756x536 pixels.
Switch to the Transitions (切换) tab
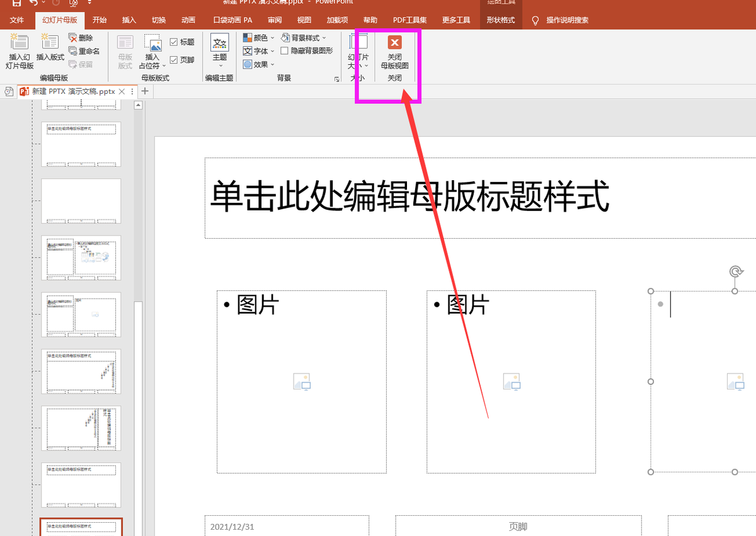[159, 20]
